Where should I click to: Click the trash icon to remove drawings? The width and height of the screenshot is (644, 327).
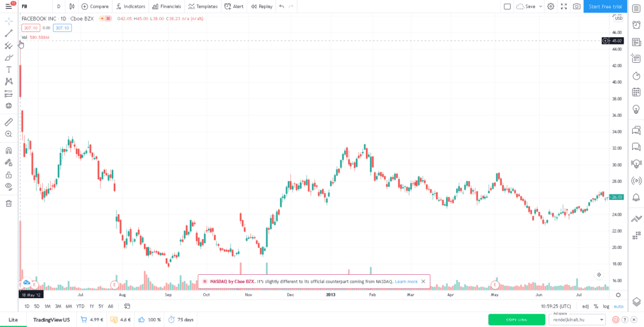pos(9,203)
